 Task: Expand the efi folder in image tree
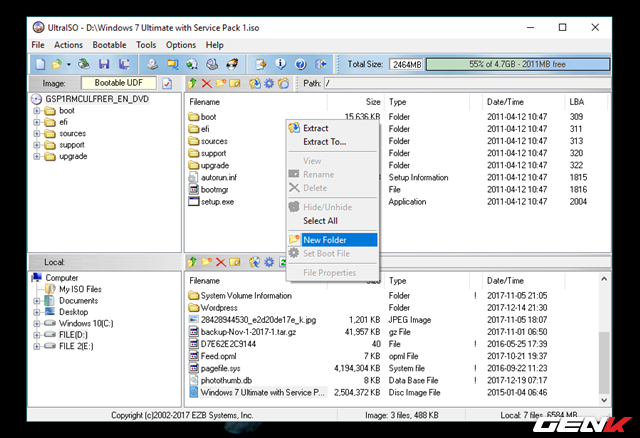coord(37,122)
